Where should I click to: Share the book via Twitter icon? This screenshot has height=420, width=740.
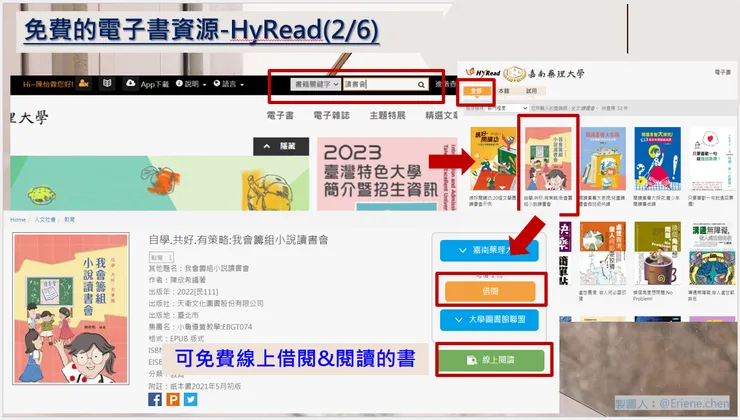click(191, 399)
